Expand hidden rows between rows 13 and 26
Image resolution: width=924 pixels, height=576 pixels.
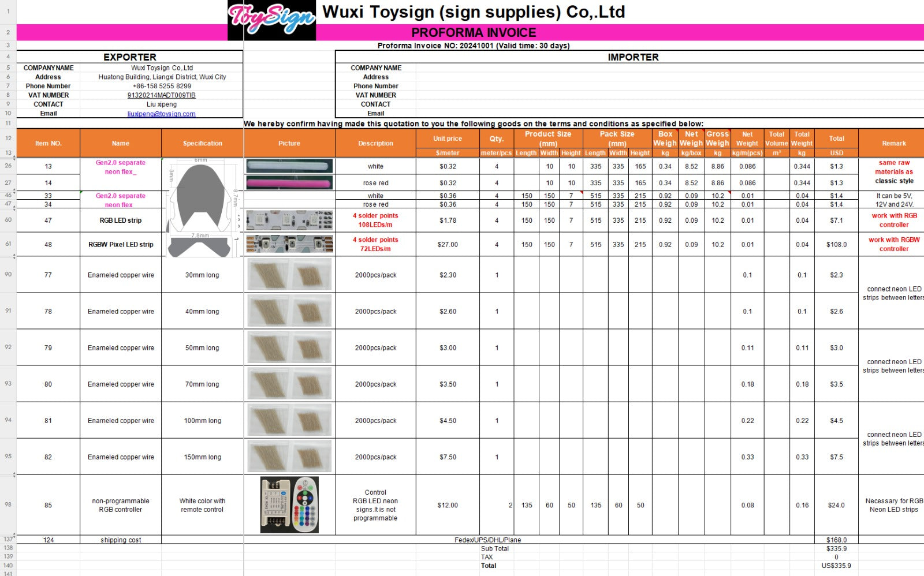(x=14, y=158)
